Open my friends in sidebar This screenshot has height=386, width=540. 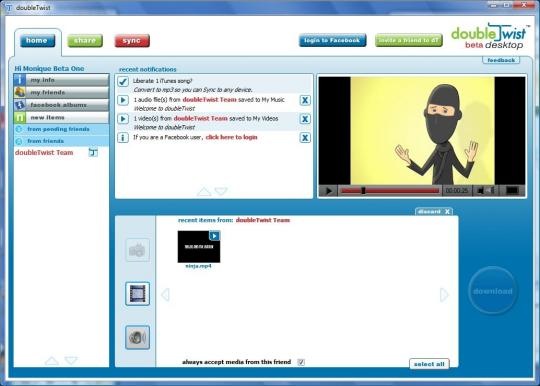61,92
